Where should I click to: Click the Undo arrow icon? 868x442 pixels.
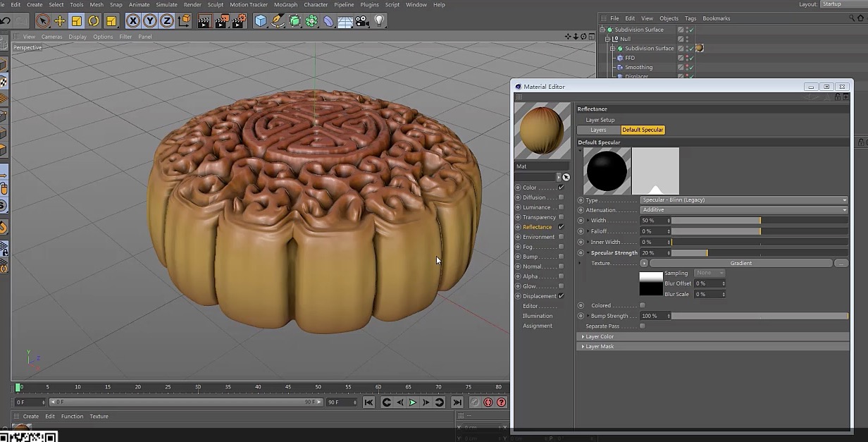pos(6,20)
